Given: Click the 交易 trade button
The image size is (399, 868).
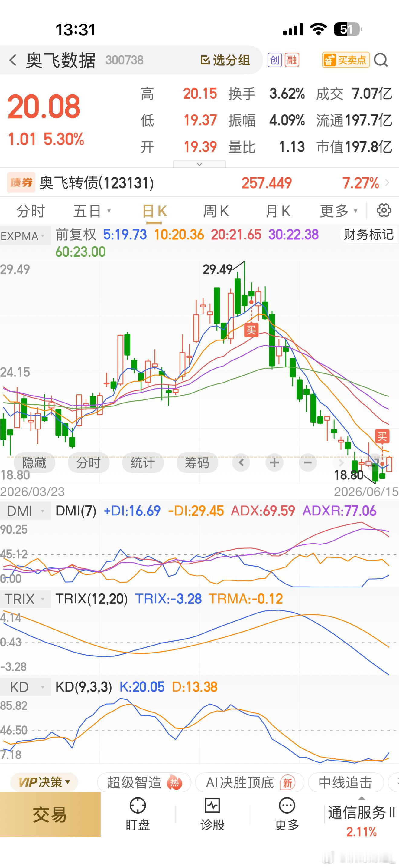Looking at the screenshot, I should pyautogui.click(x=50, y=814).
